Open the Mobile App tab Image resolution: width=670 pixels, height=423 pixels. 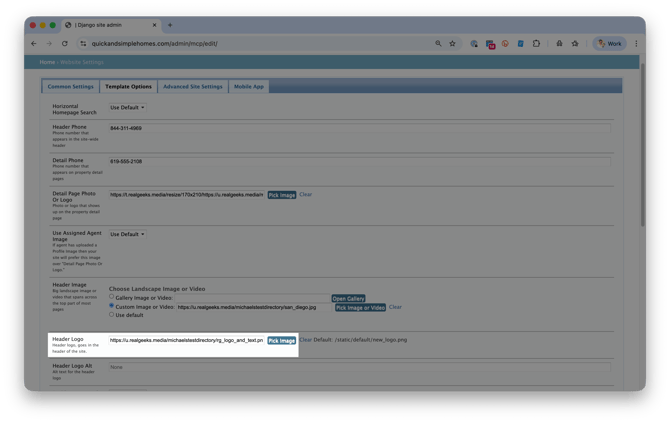click(249, 86)
